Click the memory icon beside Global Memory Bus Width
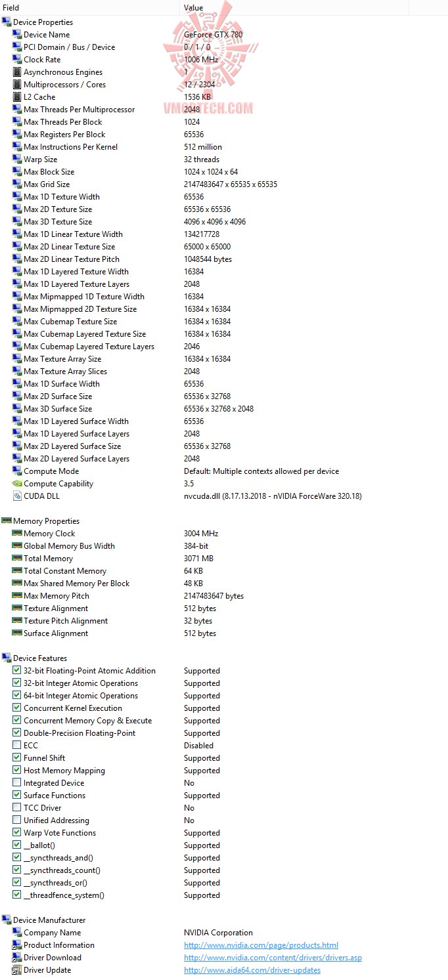The height and width of the screenshot is (980, 448). point(17,545)
